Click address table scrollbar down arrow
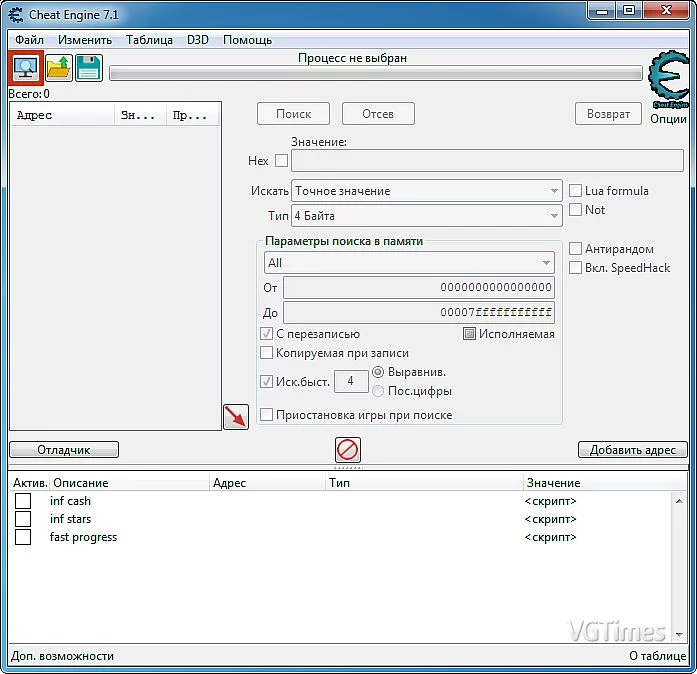 click(x=679, y=634)
